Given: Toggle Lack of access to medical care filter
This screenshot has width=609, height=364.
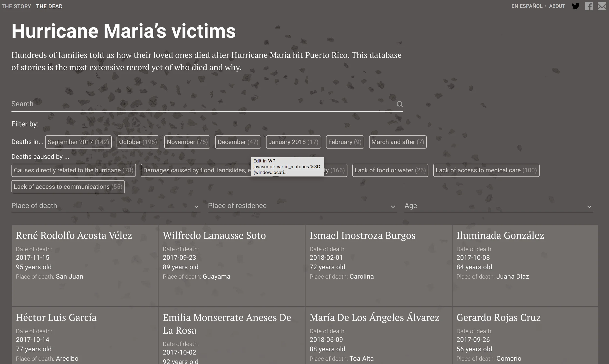Looking at the screenshot, I should click(x=486, y=170).
